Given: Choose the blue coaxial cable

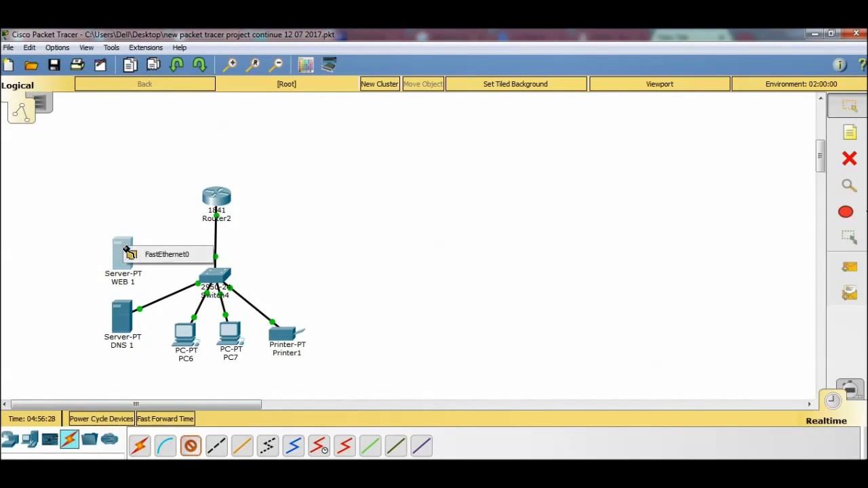Looking at the screenshot, I should (294, 446).
